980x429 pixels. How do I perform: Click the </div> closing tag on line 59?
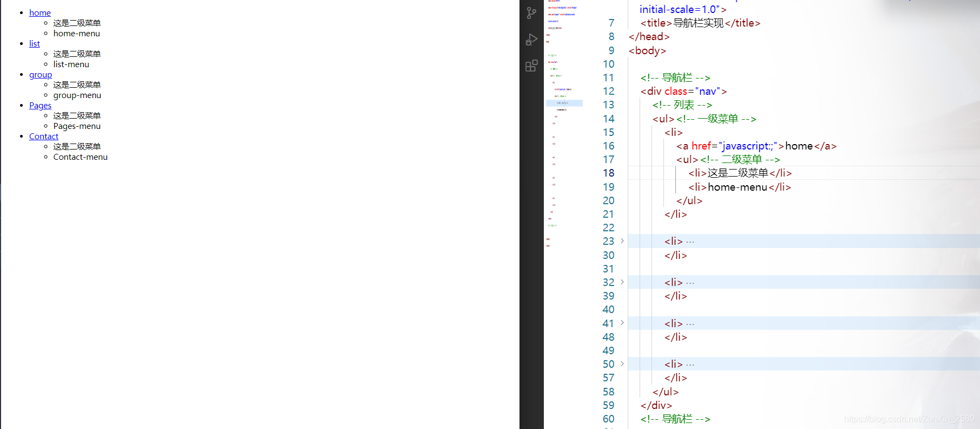[x=656, y=406]
